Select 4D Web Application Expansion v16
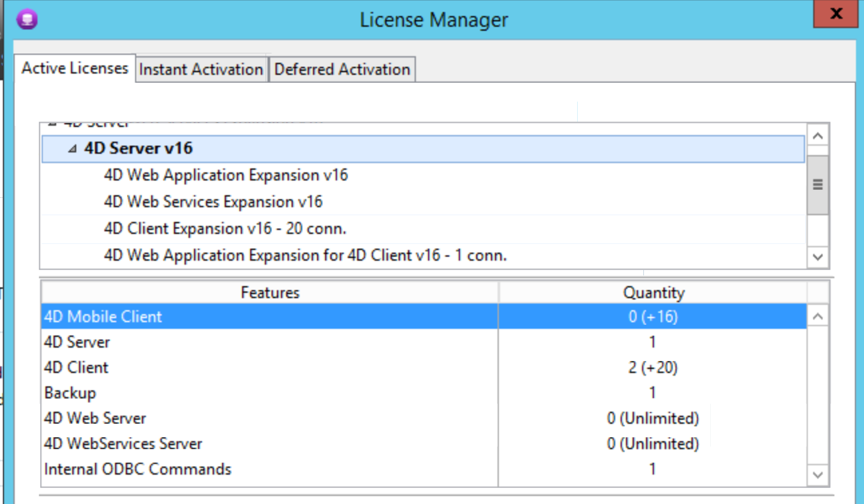 (x=226, y=175)
